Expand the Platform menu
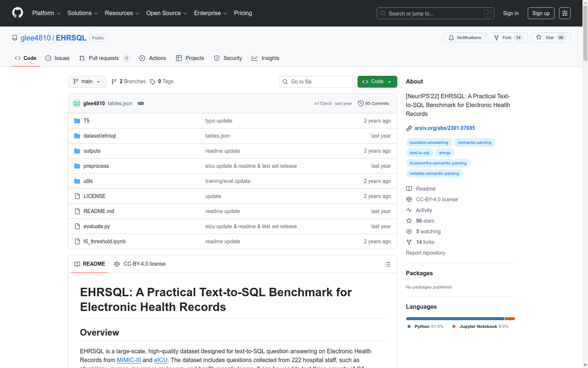 coord(46,13)
